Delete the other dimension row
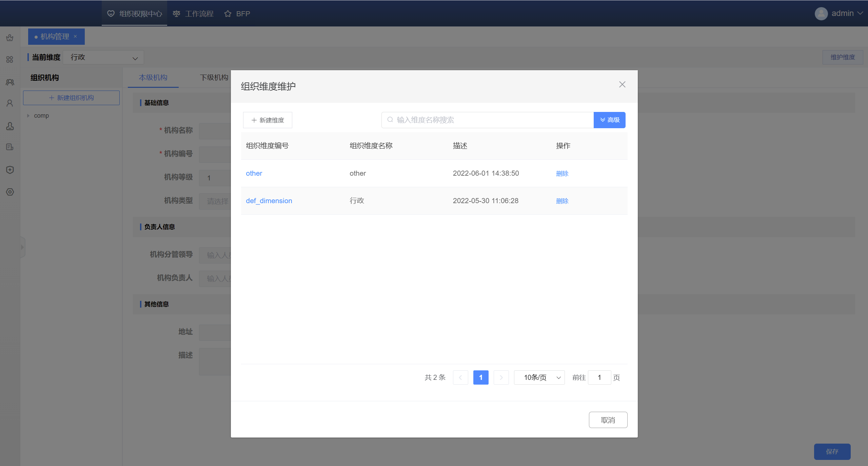 pos(562,173)
